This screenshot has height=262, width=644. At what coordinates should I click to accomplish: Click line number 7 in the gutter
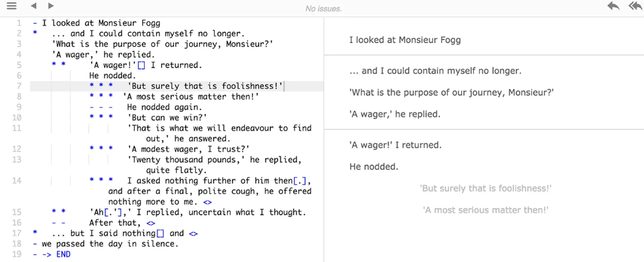pyautogui.click(x=19, y=86)
